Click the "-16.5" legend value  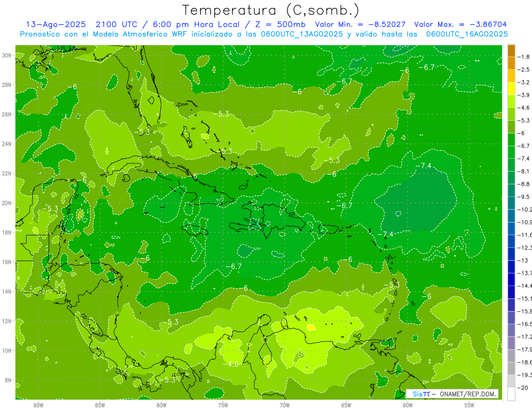coord(524,324)
